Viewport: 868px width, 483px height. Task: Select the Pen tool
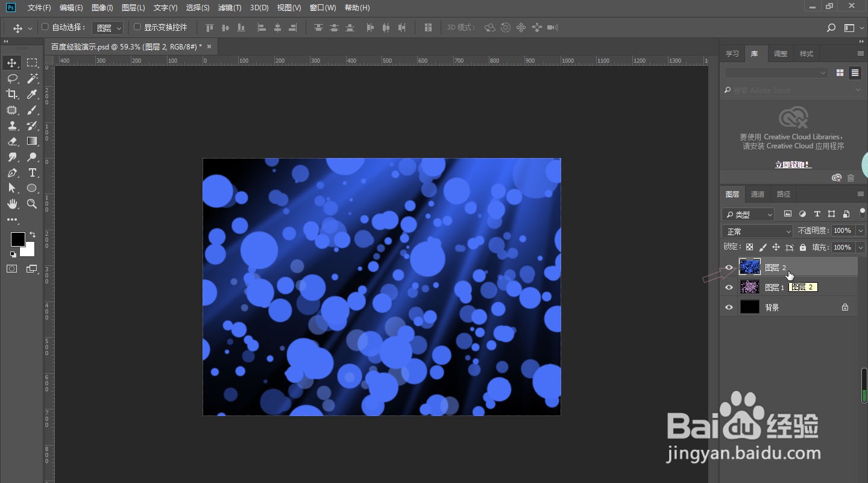[12, 172]
